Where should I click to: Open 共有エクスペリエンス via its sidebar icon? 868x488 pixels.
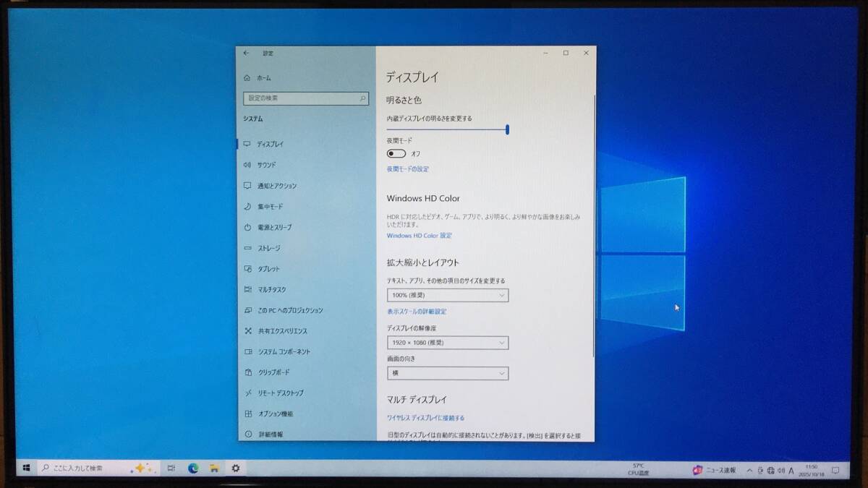(x=247, y=331)
